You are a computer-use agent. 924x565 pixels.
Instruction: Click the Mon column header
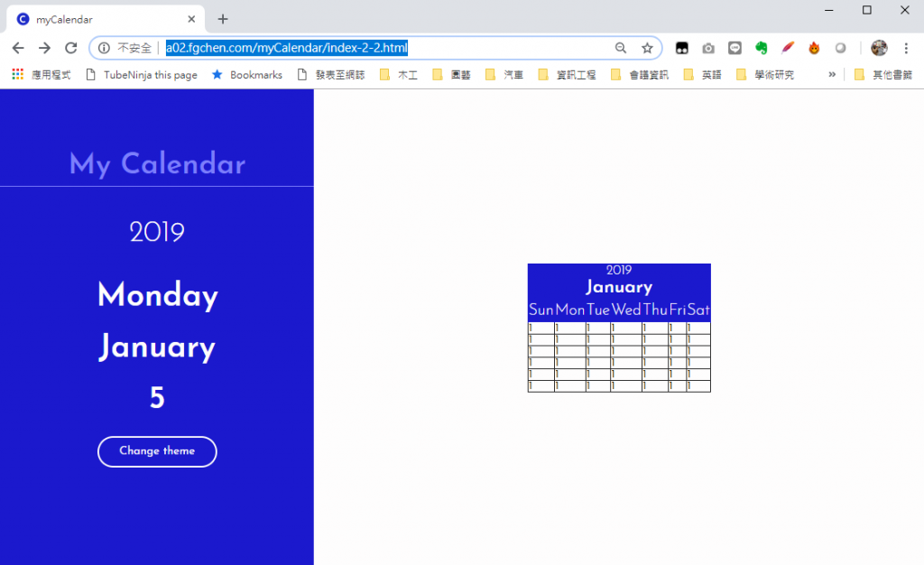click(x=570, y=310)
